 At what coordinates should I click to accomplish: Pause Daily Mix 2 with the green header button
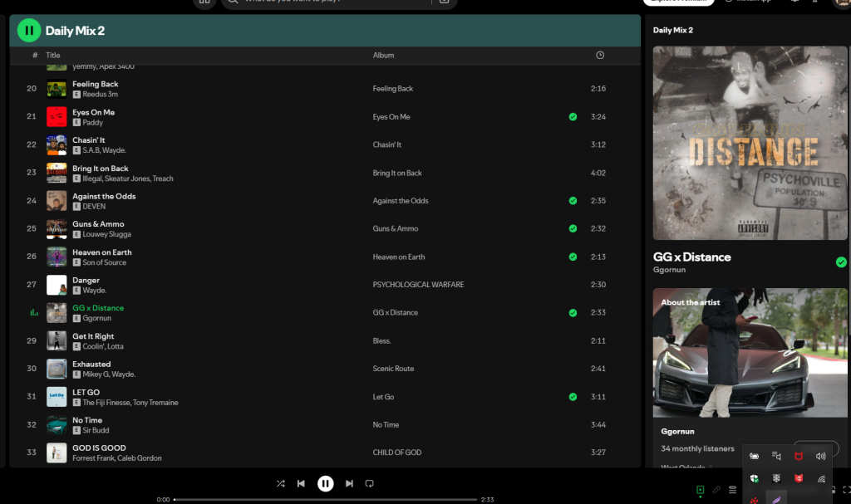coord(29,31)
